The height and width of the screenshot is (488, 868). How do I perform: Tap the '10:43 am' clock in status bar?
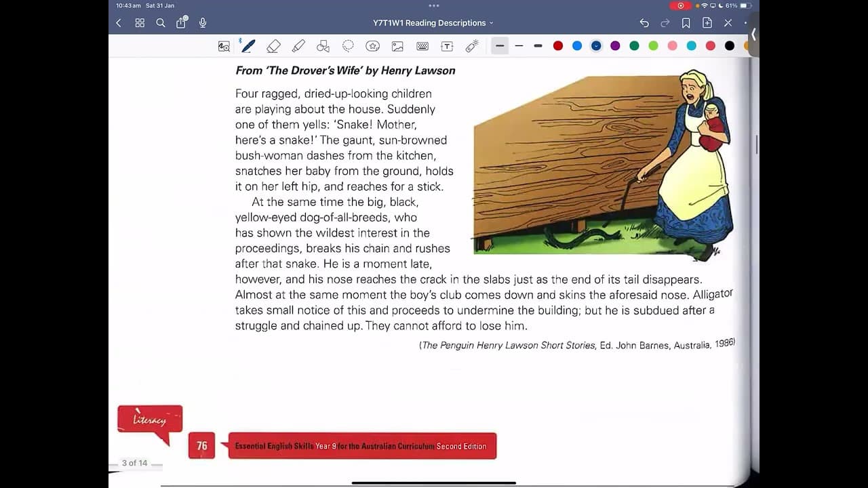(x=128, y=5)
